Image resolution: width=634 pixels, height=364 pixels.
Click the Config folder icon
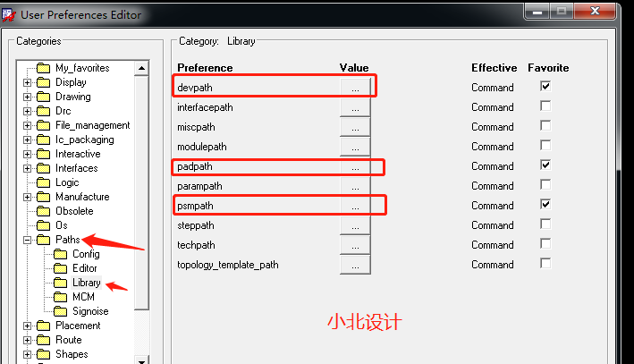pos(61,254)
